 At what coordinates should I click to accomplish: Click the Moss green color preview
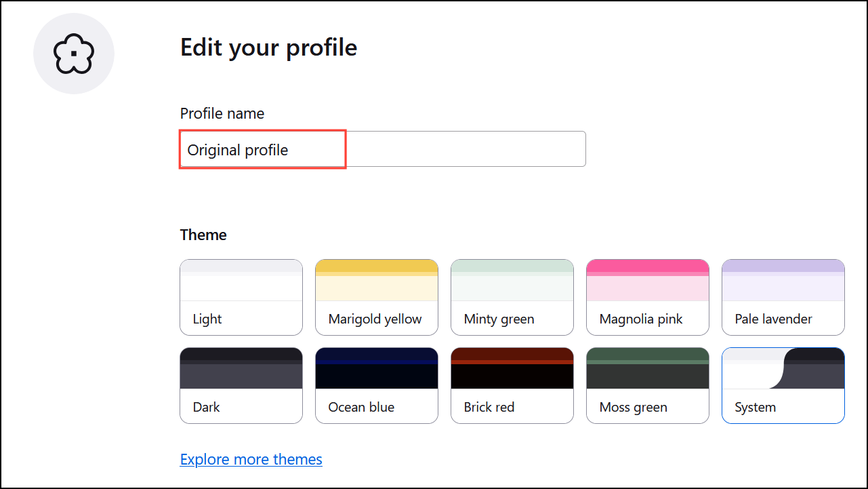pyautogui.click(x=647, y=368)
